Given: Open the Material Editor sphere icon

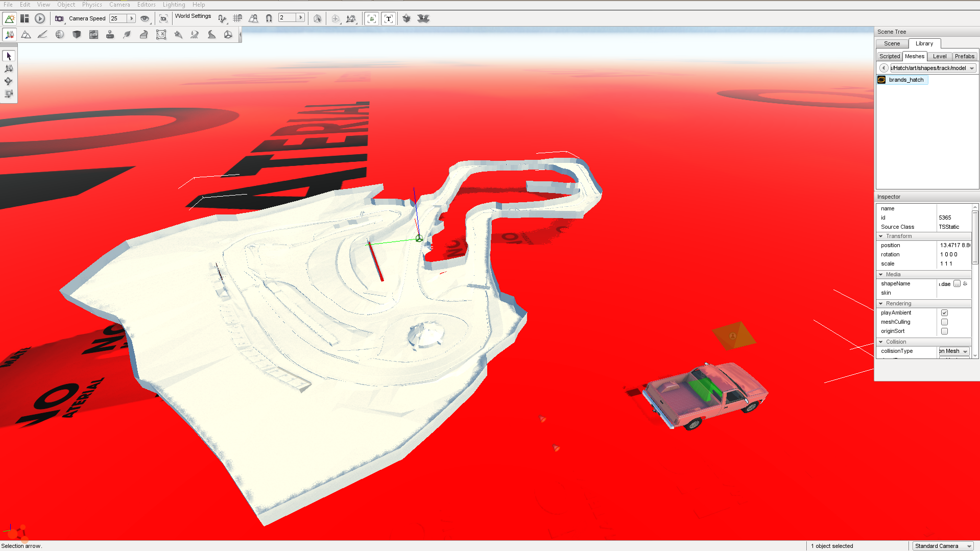Looking at the screenshot, I should [60, 35].
